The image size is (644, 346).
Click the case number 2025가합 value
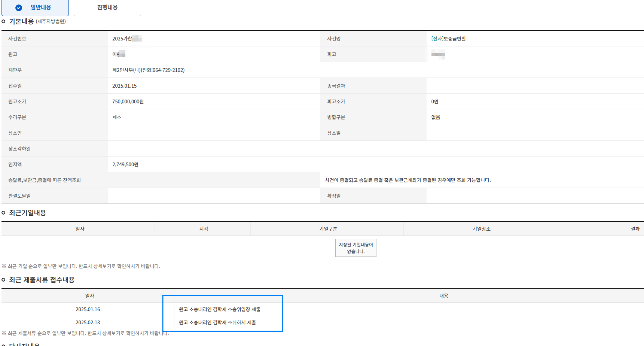(x=122, y=39)
